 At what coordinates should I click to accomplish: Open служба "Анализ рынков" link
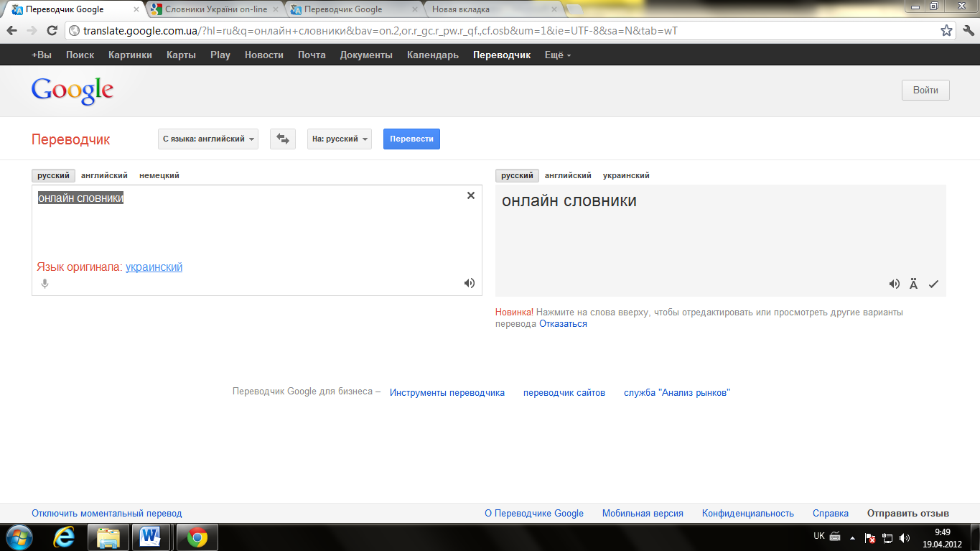[x=677, y=393]
